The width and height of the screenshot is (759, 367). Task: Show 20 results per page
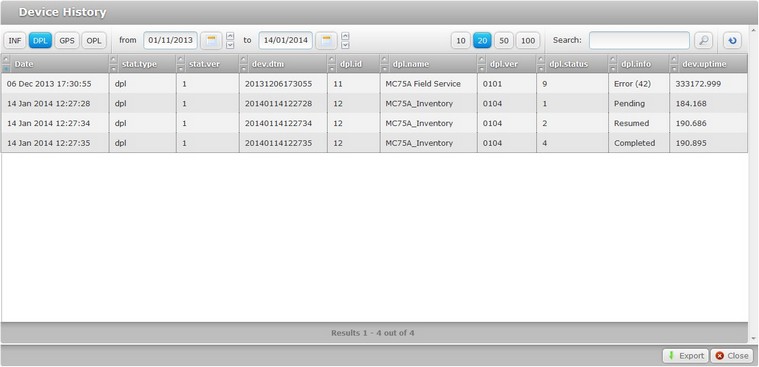[482, 41]
